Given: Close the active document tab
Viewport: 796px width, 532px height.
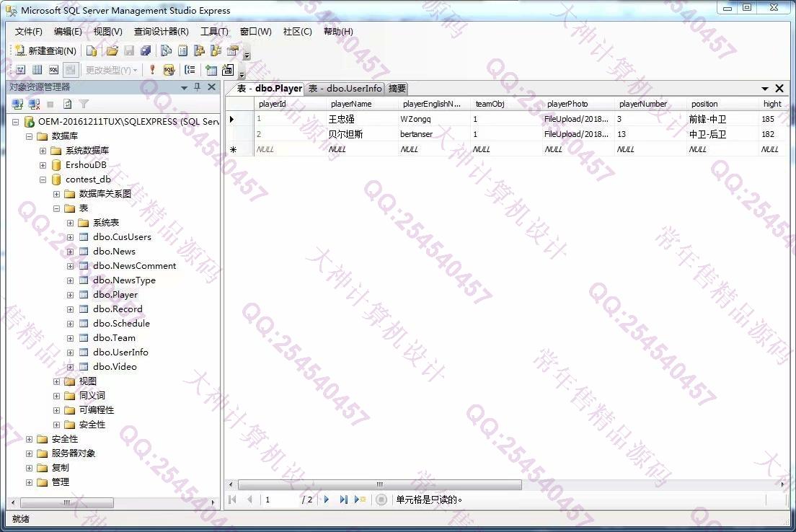Looking at the screenshot, I should point(779,89).
